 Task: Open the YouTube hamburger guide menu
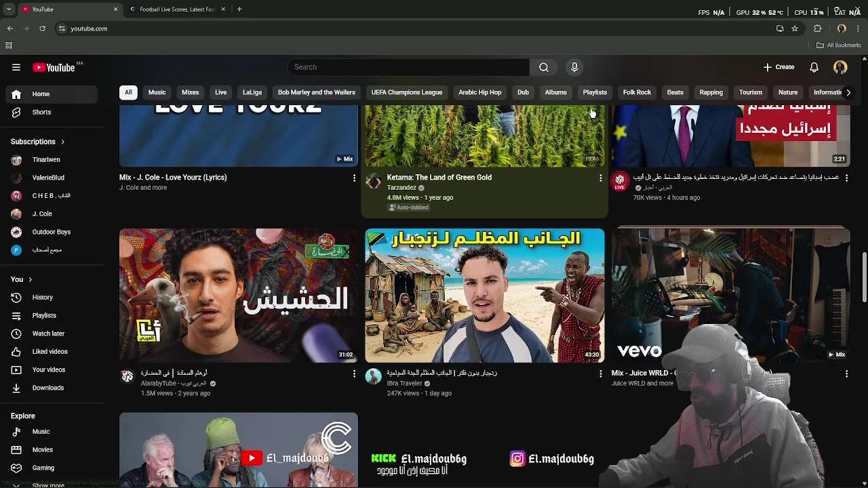16,67
